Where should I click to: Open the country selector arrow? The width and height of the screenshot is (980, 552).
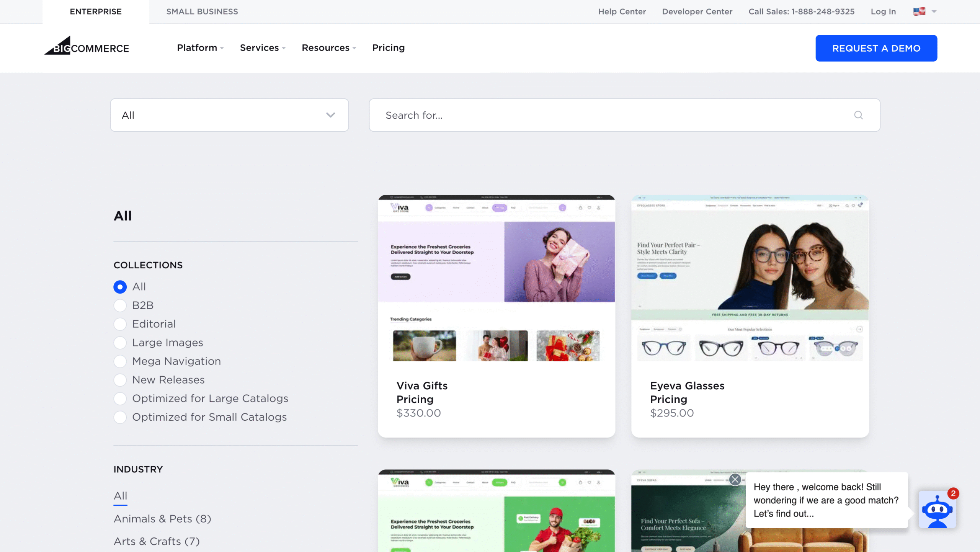(x=934, y=11)
